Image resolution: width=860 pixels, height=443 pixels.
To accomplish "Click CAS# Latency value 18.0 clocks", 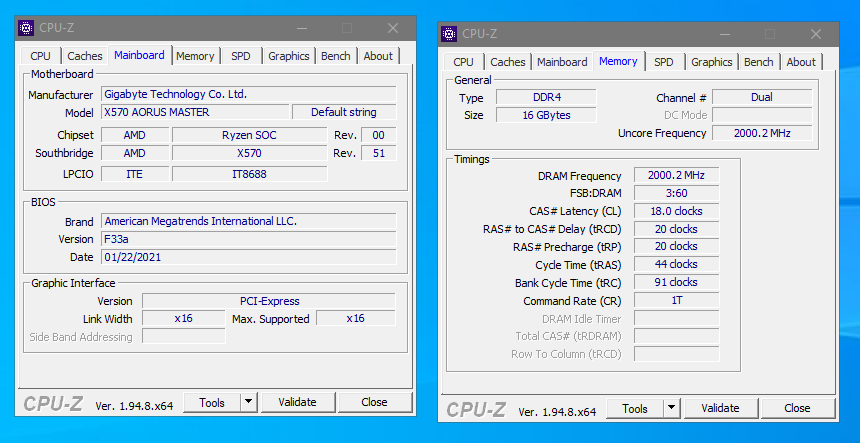I will (676, 211).
